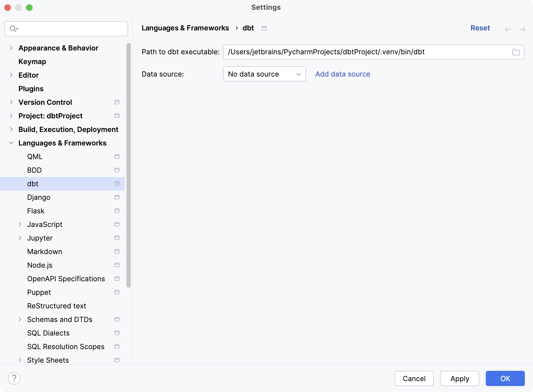Click the Add data source link
Image resolution: width=533 pixels, height=392 pixels.
click(x=342, y=74)
